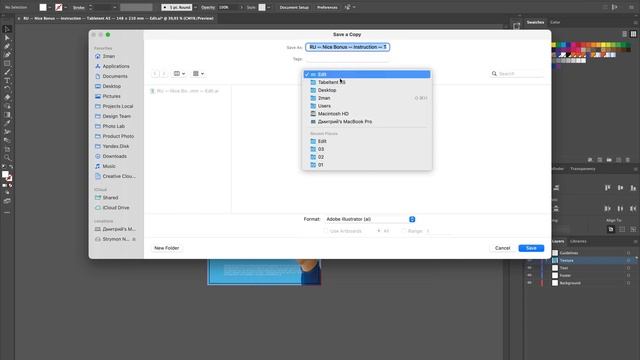640x360 pixels.
Task: Open the Stroke weight dropdown
Action: click(x=114, y=7)
